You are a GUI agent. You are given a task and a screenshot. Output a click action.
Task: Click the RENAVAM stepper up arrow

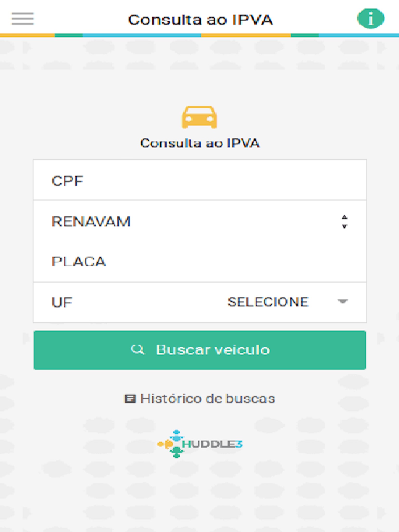(x=344, y=217)
